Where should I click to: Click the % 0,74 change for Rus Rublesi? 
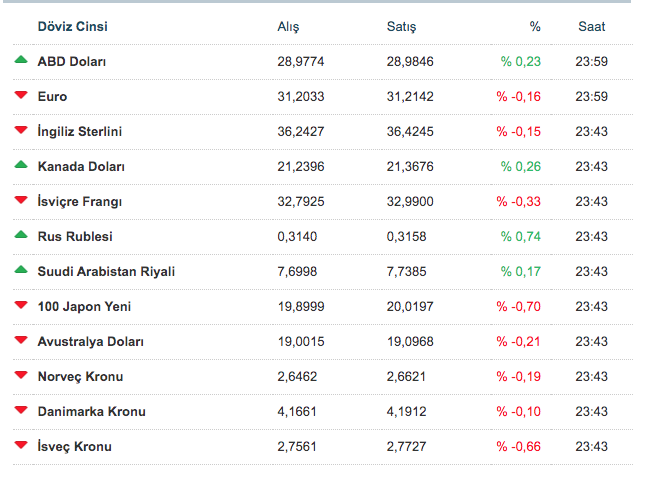(x=520, y=237)
